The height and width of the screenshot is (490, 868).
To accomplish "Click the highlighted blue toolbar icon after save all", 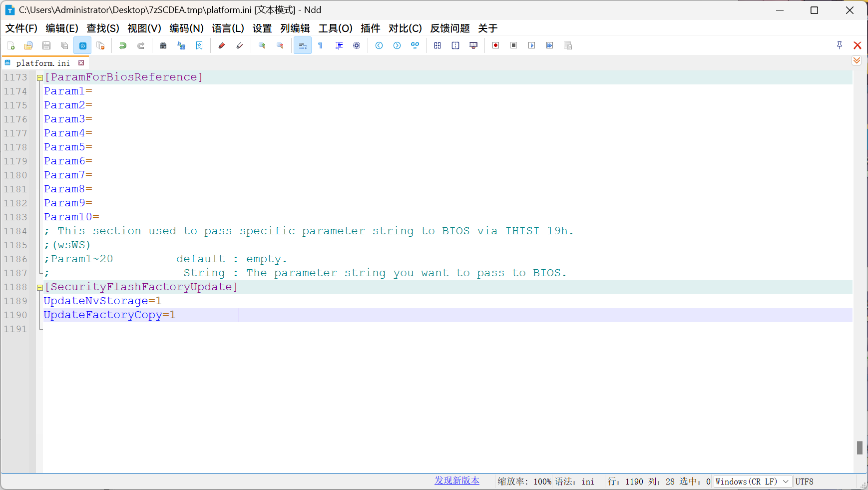I will (82, 45).
